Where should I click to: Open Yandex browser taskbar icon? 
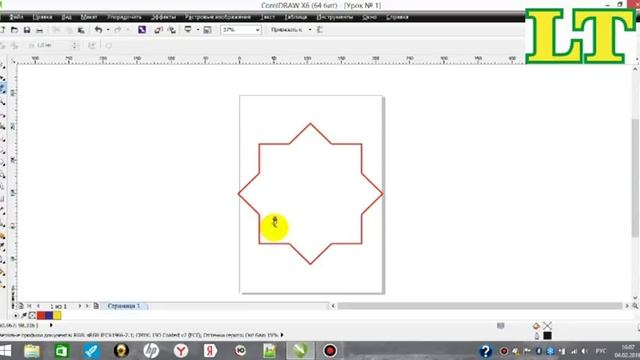(x=181, y=351)
